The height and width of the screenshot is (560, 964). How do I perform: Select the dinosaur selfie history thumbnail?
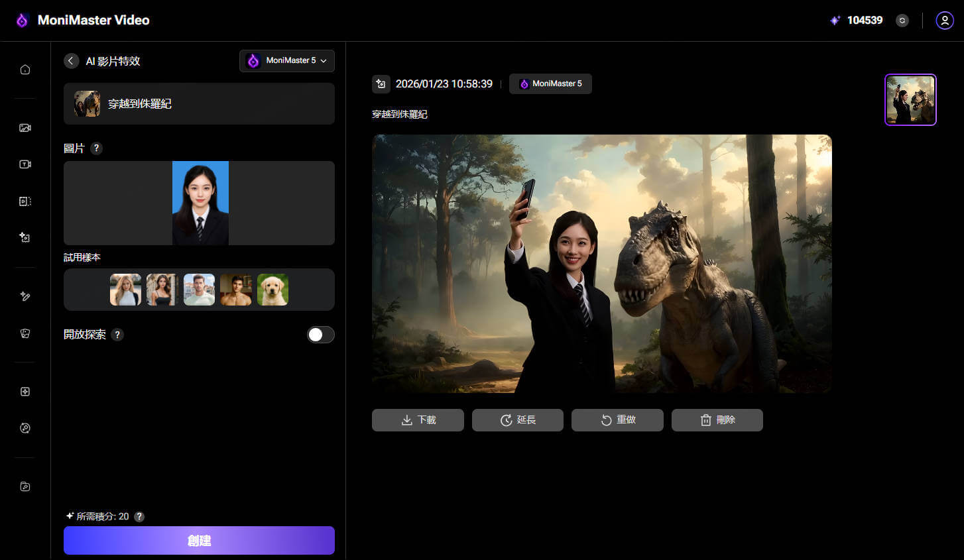[910, 99]
